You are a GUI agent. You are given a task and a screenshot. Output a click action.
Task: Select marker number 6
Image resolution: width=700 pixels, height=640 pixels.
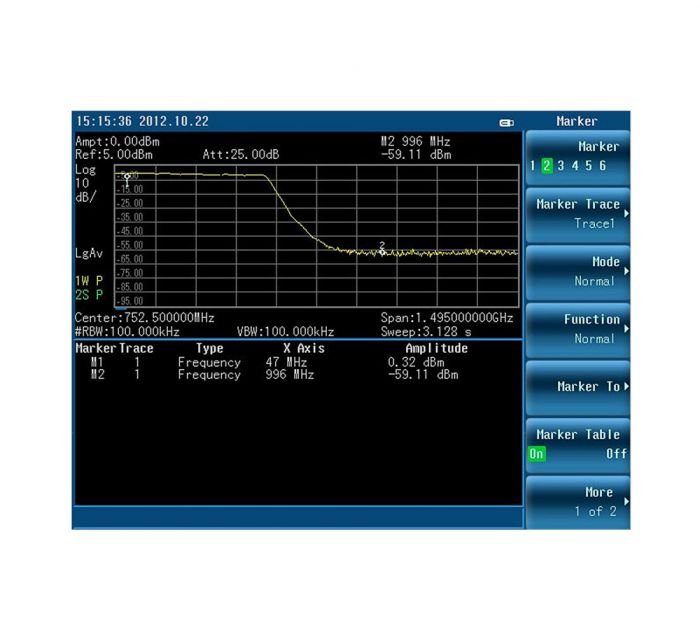[602, 166]
